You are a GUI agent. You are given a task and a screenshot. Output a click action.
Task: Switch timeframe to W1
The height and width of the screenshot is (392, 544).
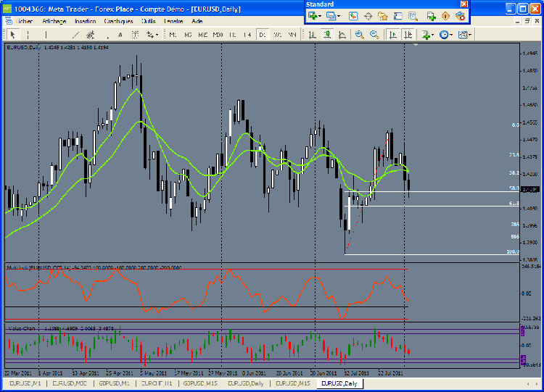(277, 35)
